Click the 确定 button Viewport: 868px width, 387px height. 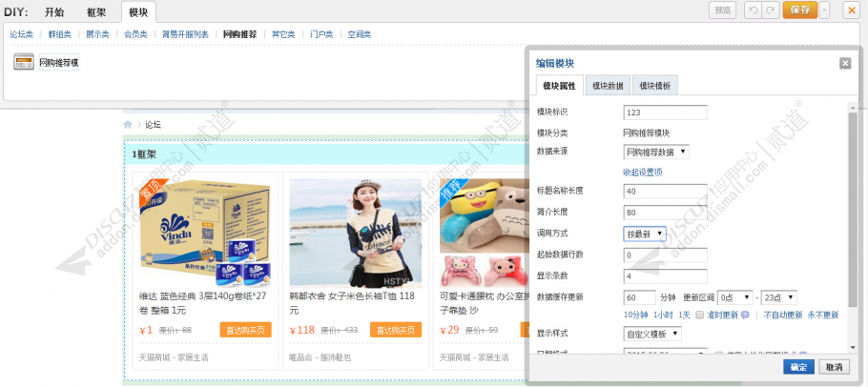pos(798,367)
